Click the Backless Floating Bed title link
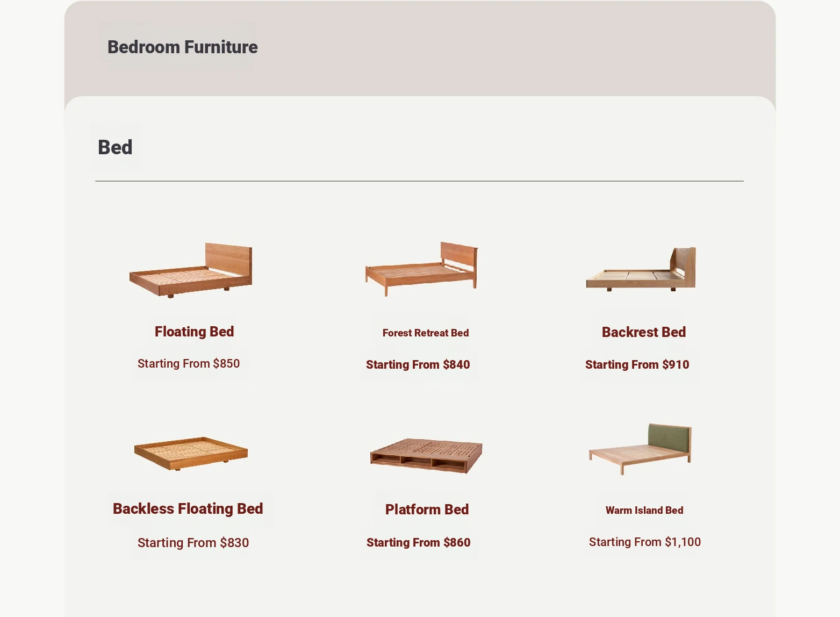 (x=188, y=508)
